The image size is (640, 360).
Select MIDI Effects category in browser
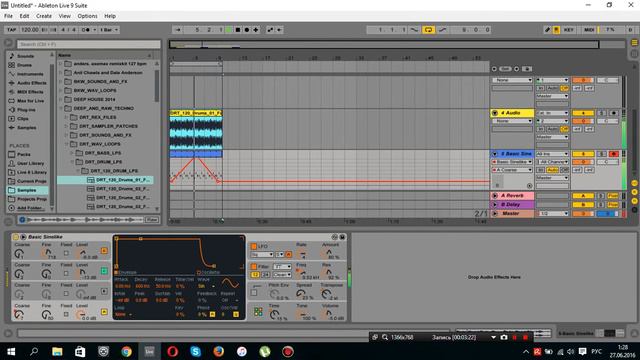30,92
